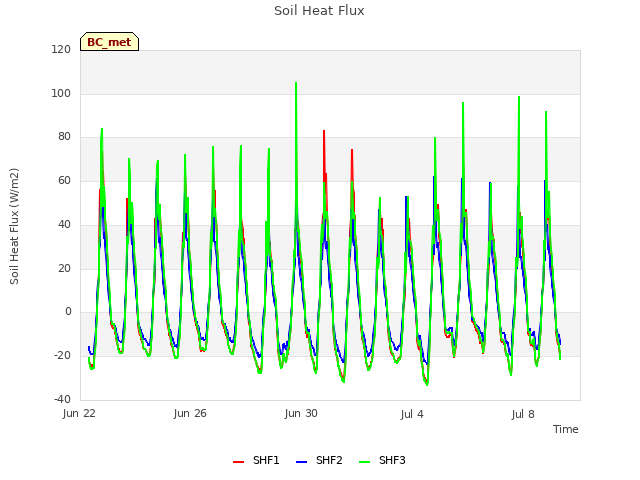The image size is (640, 480).
Task: Click the Jul 8 x-axis label
Action: click(523, 414)
